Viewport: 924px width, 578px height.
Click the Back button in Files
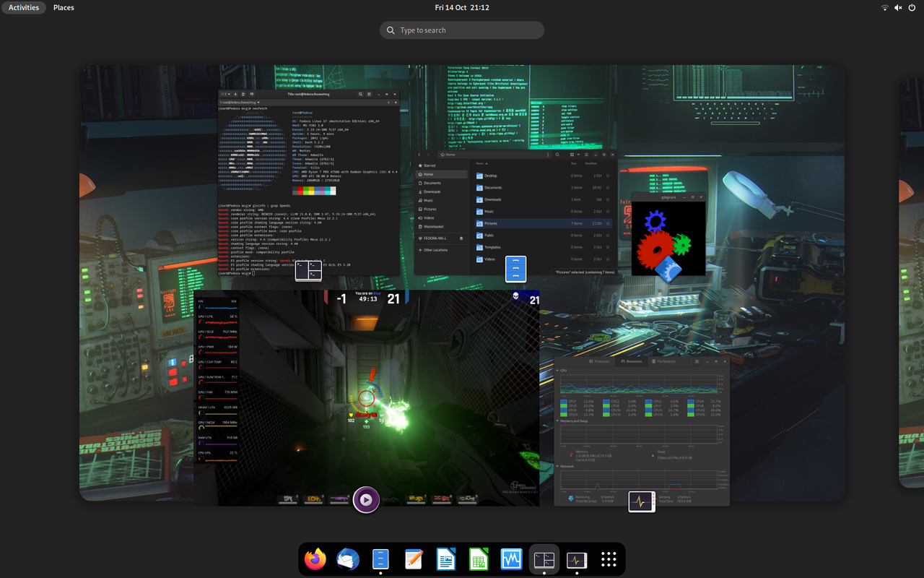click(x=419, y=155)
